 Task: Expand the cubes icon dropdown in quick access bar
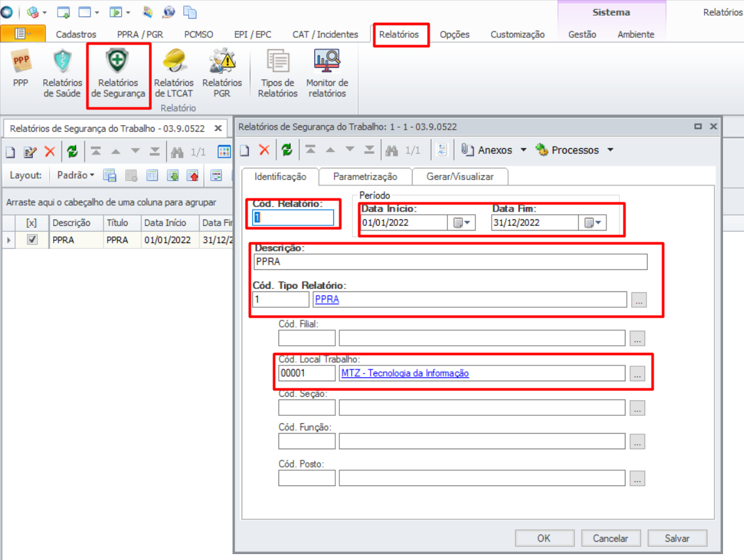click(45, 12)
